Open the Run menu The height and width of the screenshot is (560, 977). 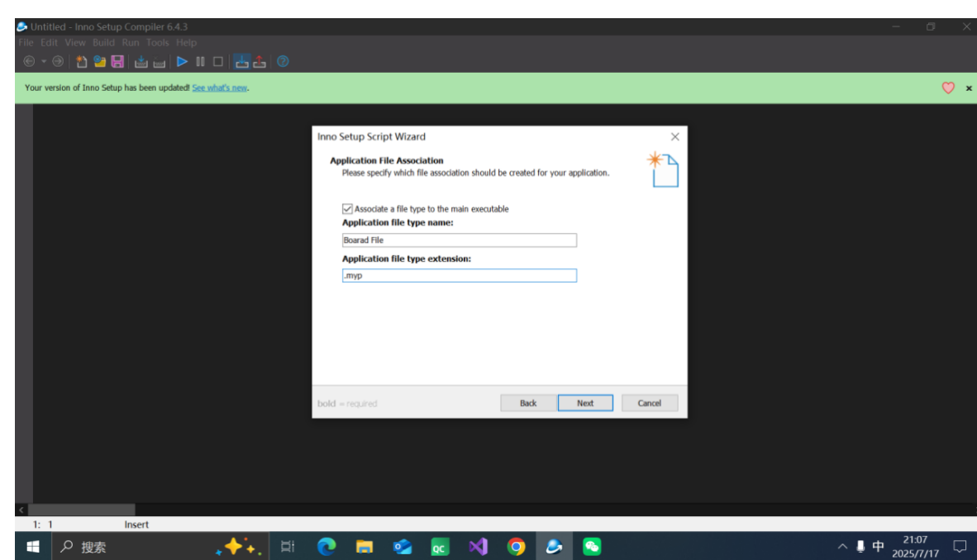tap(131, 42)
